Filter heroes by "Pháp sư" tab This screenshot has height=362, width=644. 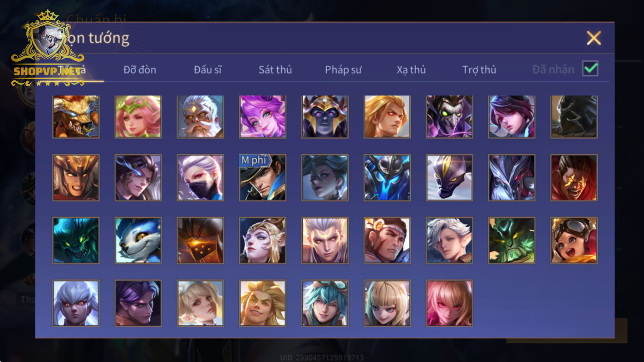click(x=343, y=69)
